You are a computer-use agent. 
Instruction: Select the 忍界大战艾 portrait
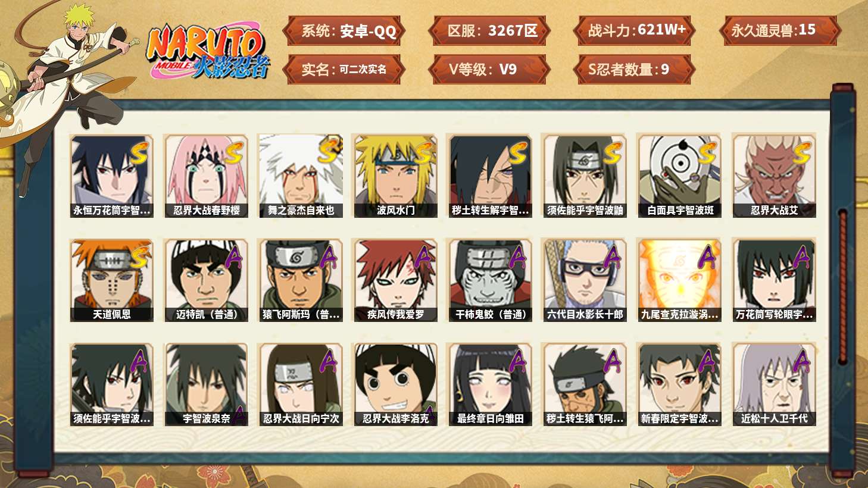[774, 176]
